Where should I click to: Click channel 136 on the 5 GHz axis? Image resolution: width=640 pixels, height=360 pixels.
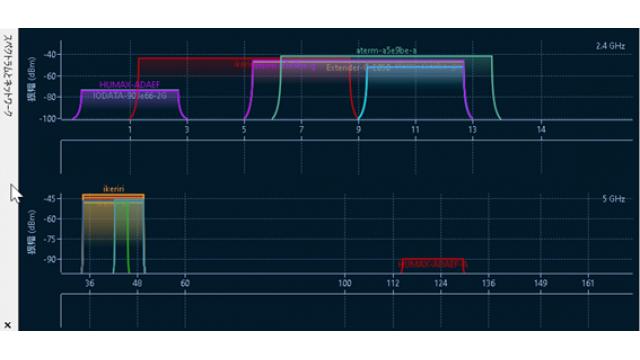[489, 283]
